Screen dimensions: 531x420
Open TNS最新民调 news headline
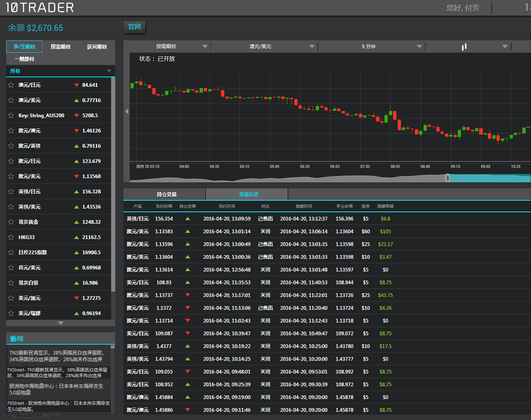pos(56,356)
